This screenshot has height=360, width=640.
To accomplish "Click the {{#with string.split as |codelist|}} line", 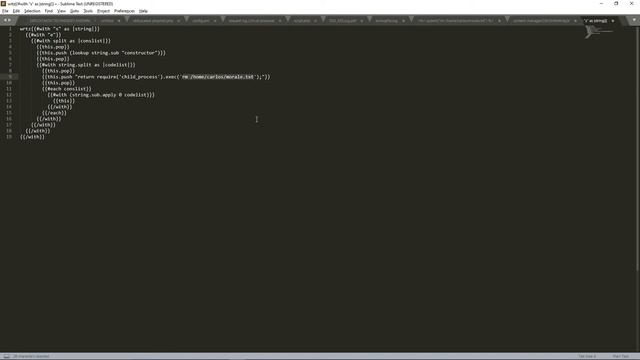I will click(86, 65).
